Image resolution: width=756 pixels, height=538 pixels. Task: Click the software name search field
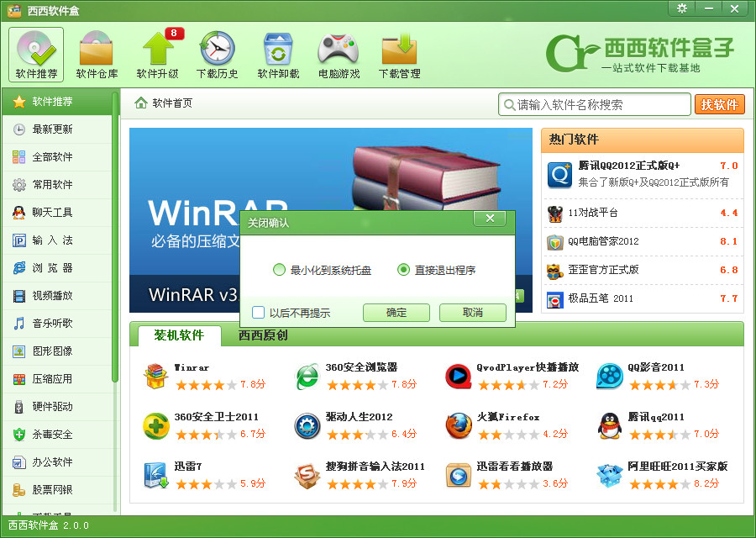[594, 104]
